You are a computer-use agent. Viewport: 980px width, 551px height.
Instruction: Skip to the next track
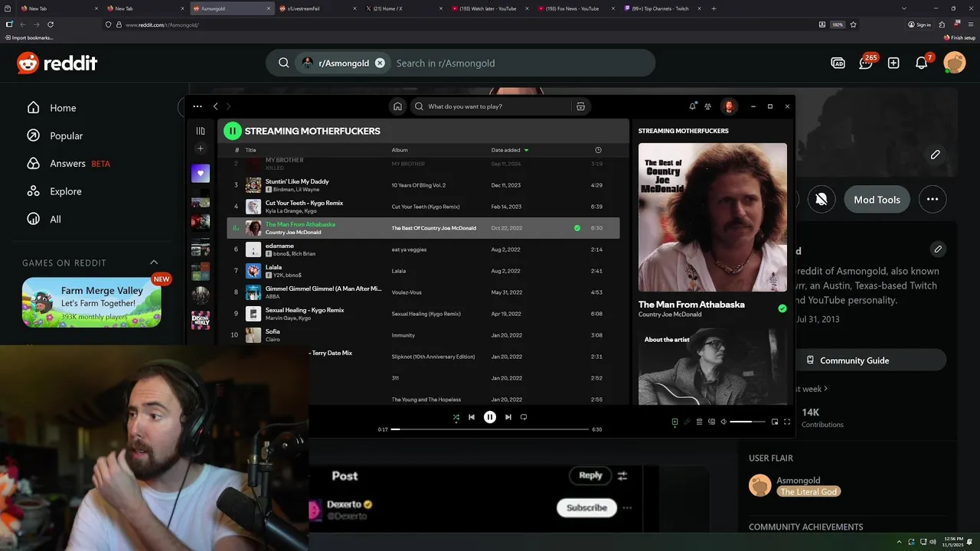click(508, 417)
